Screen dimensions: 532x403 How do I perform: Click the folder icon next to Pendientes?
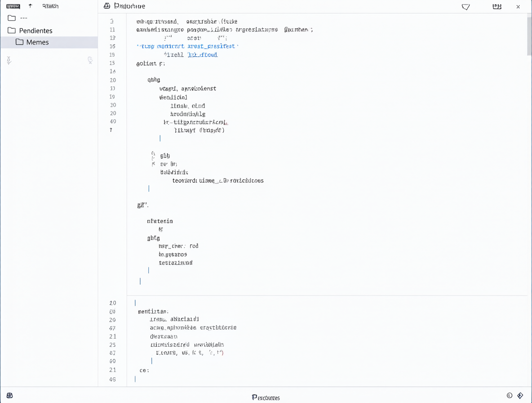[x=12, y=30]
